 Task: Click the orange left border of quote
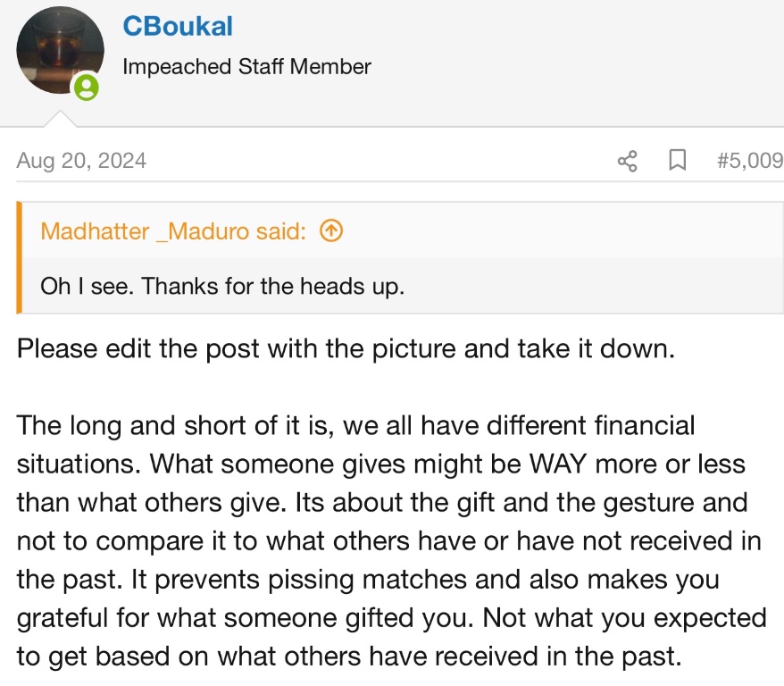(20, 257)
